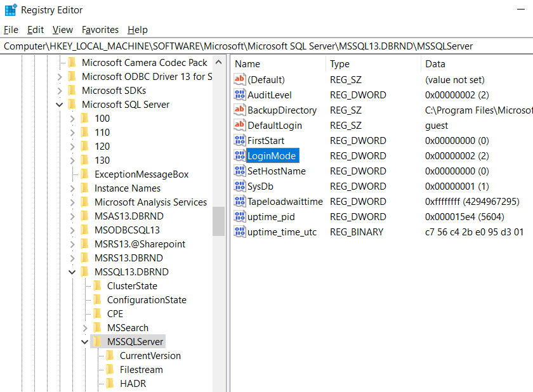Image resolution: width=533 pixels, height=392 pixels.
Task: Click the tree pane scroll-up arrow
Action: (x=218, y=62)
